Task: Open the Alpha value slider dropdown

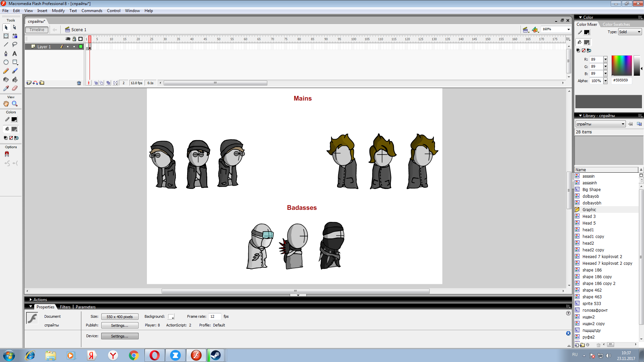Action: 605,81
